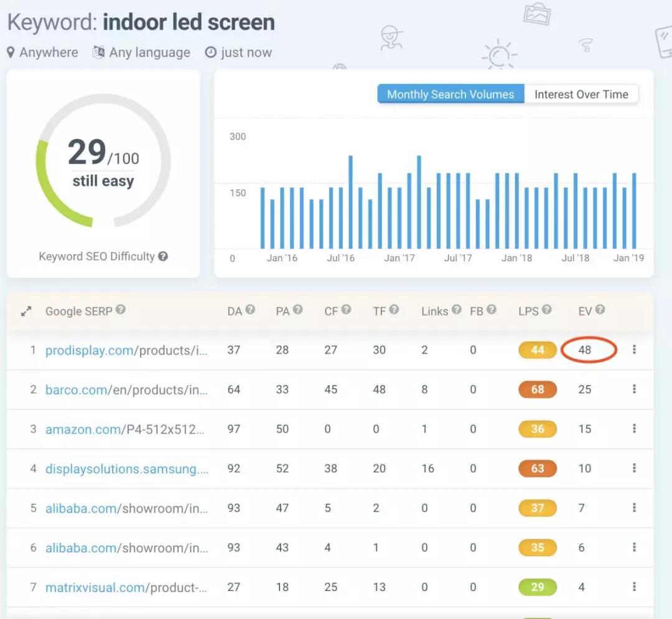
Task: Click the LPS badge 29 for matrixvisual.com
Action: (x=538, y=587)
